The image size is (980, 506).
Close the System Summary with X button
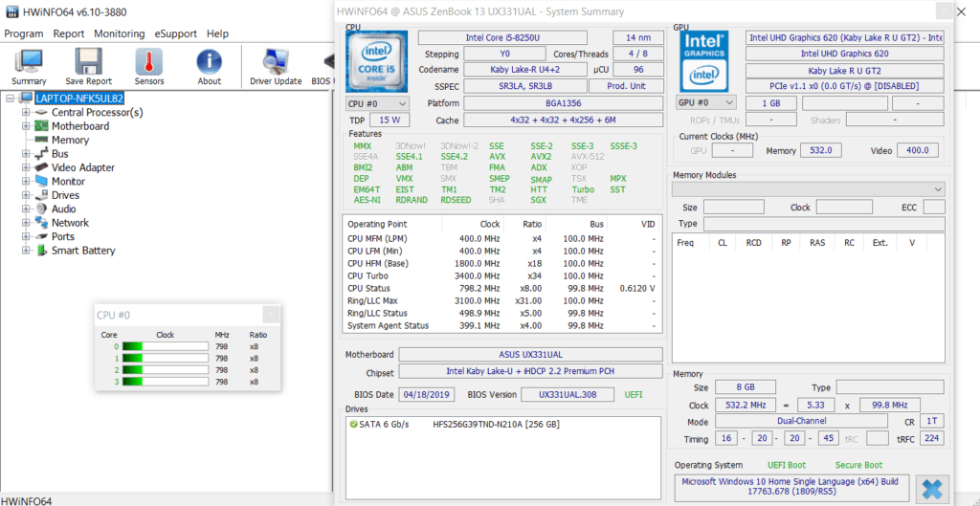tap(932, 489)
